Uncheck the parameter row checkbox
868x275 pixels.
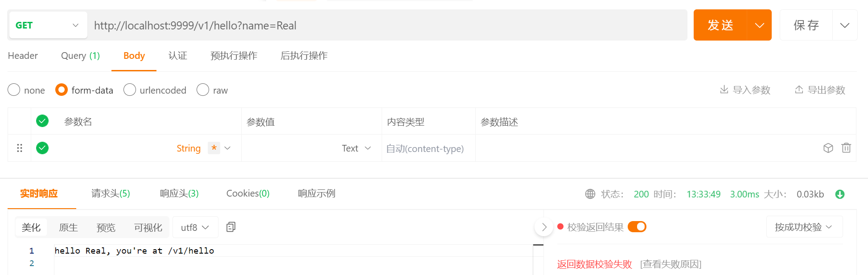point(42,148)
